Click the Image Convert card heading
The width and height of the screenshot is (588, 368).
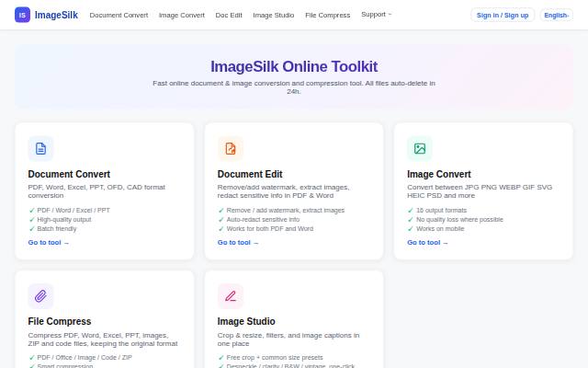click(x=439, y=174)
